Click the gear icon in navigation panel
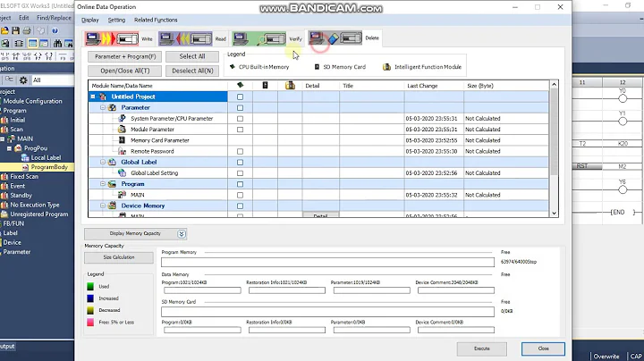Viewport: 644px width, 361px height. coord(23,80)
